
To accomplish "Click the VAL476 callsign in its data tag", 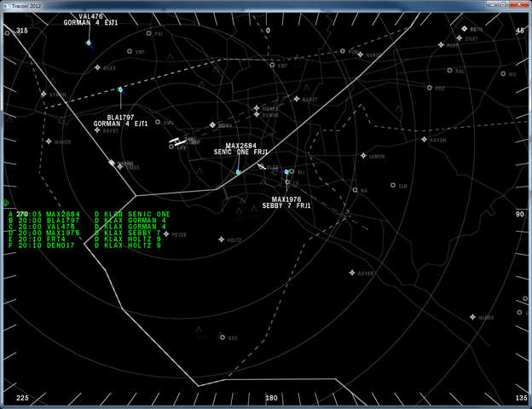I will point(90,16).
